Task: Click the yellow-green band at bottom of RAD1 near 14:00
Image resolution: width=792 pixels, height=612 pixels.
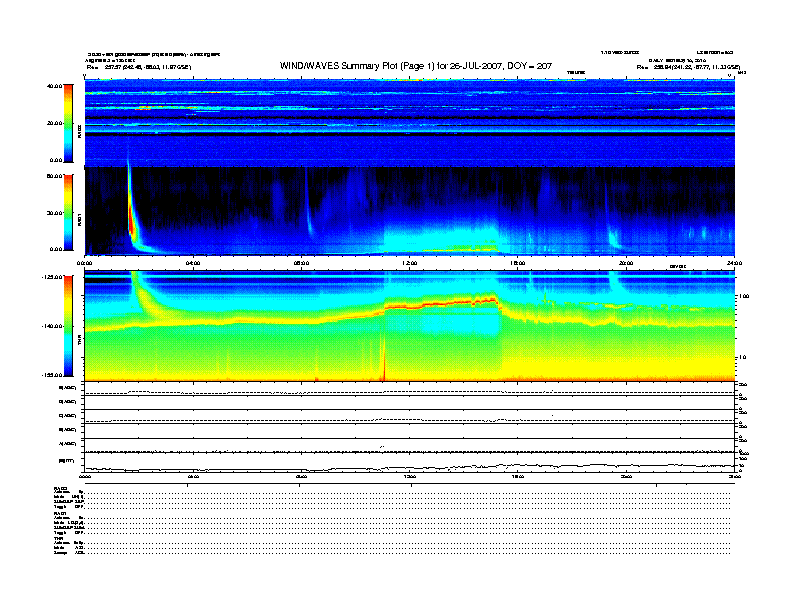Action: 460,248
